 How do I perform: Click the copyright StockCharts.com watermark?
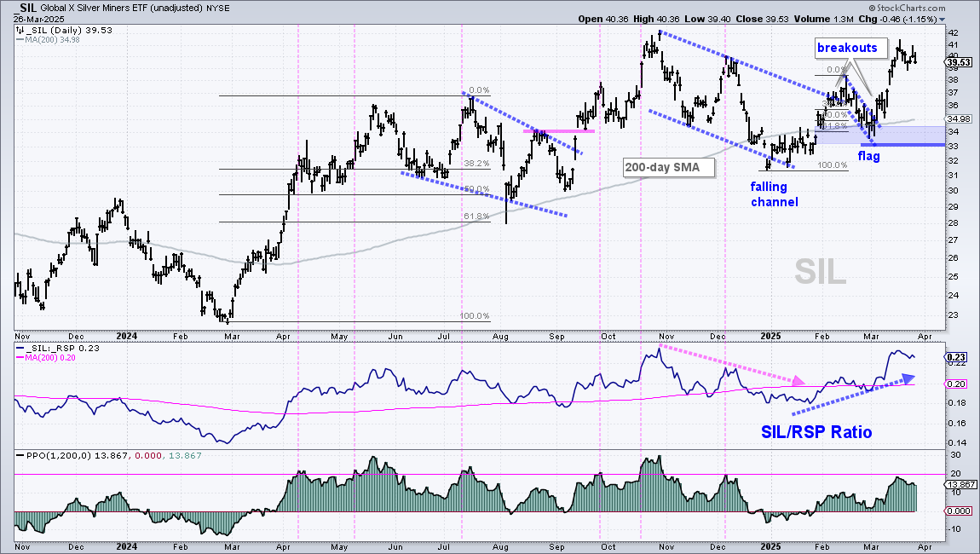pyautogui.click(x=907, y=9)
